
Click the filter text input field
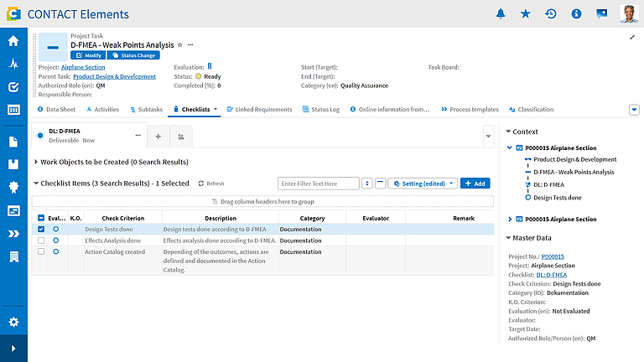click(x=319, y=184)
